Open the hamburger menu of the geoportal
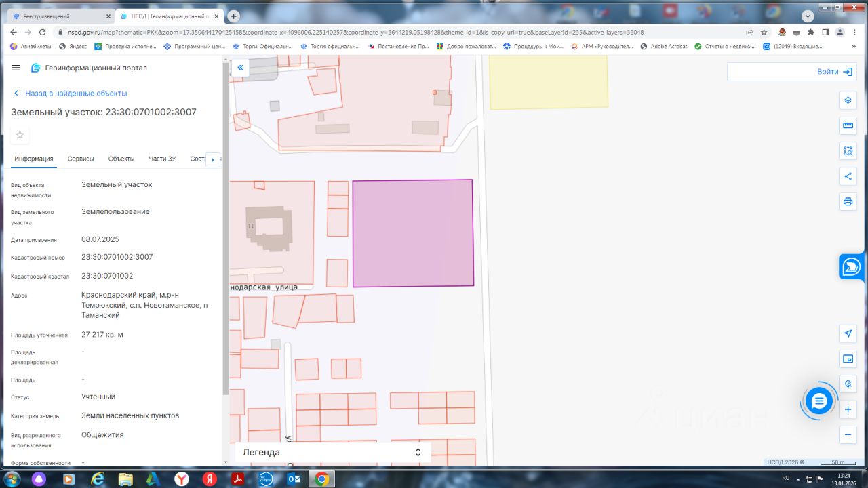The width and height of the screenshot is (868, 488). (x=16, y=68)
